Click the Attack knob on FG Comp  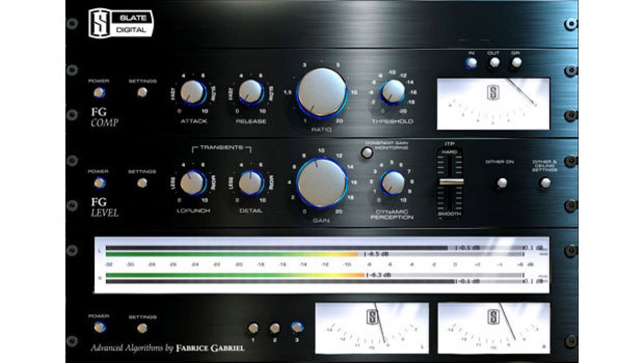pos(192,92)
